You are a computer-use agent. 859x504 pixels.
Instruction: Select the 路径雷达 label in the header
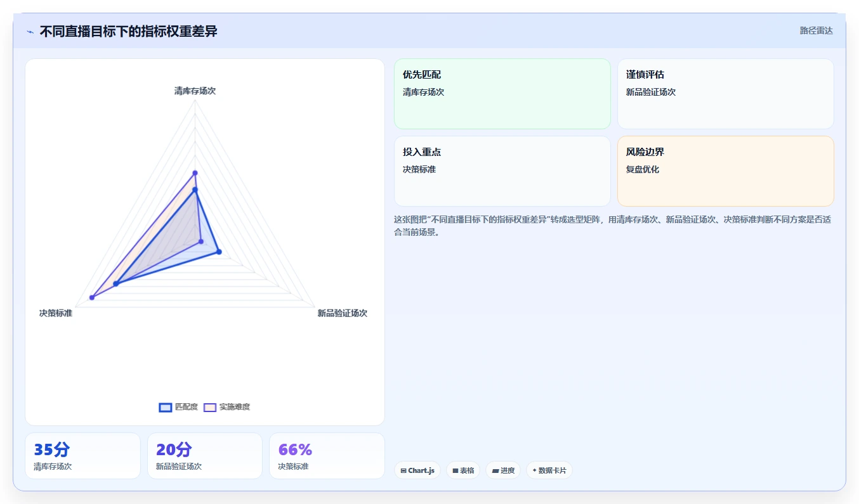pyautogui.click(x=816, y=30)
